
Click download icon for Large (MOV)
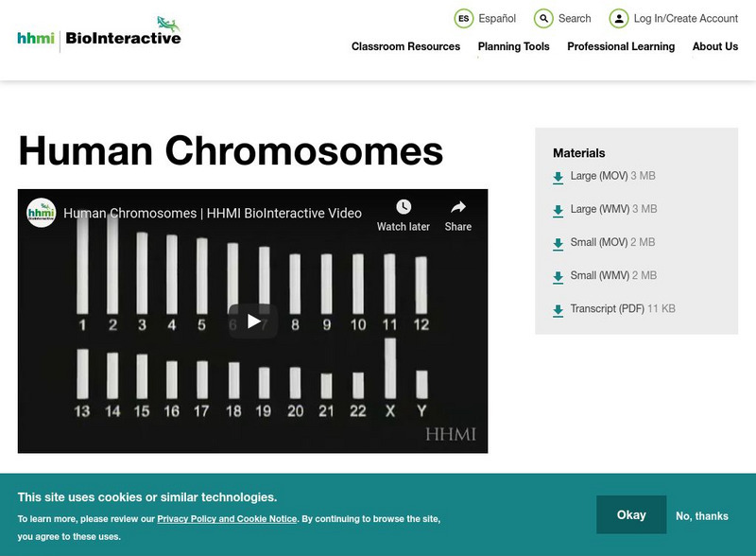(x=558, y=178)
